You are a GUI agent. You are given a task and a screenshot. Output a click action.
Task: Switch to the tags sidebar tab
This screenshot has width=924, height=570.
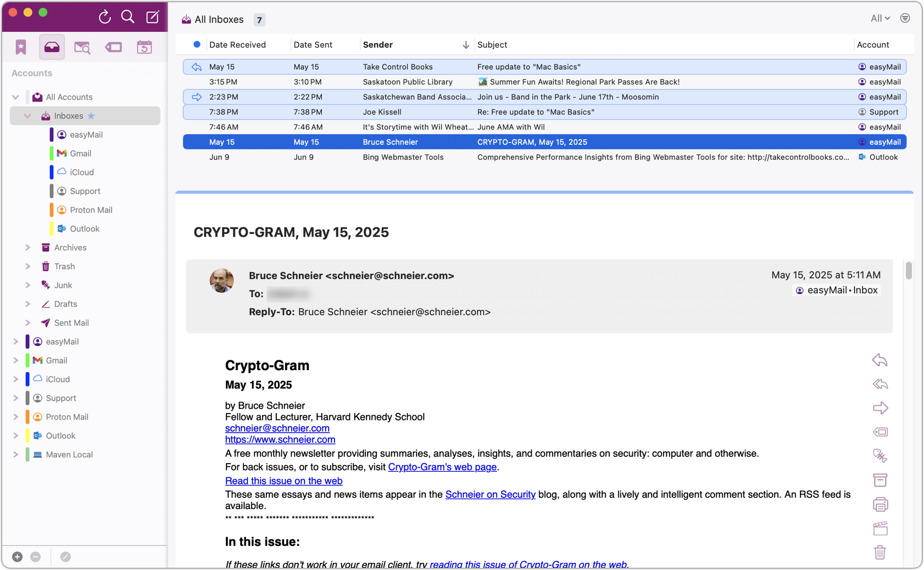(114, 47)
